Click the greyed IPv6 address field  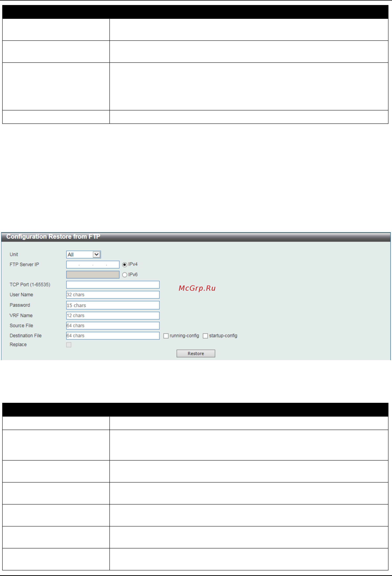click(93, 275)
